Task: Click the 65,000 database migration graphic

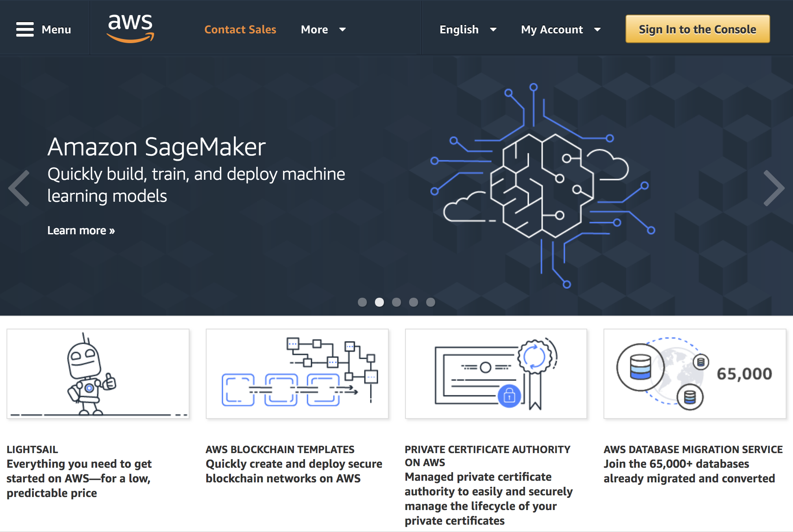Action: click(x=695, y=373)
